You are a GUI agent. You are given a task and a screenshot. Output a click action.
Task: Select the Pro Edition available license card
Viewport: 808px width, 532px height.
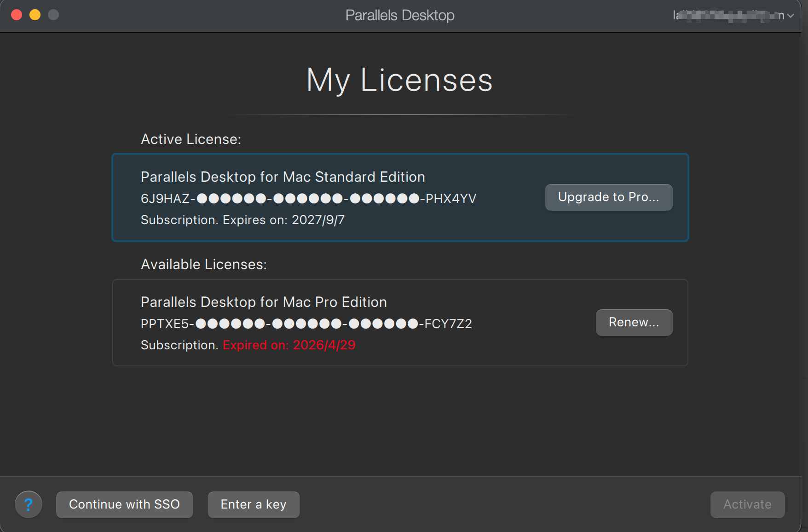400,323
